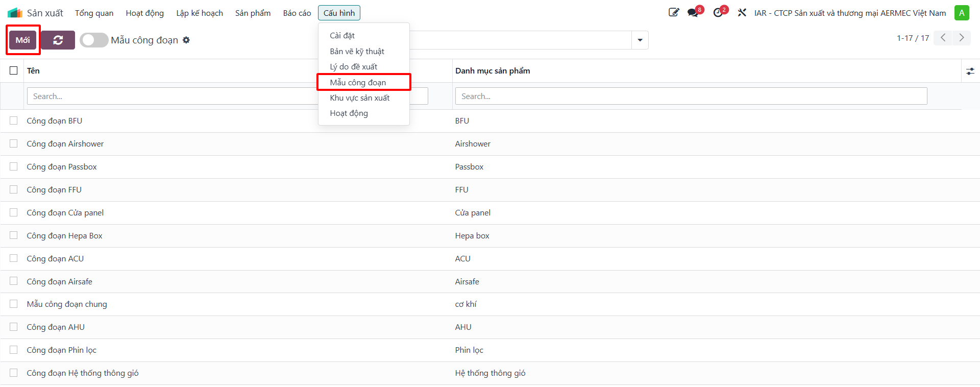Go to next page arrow
Viewport: 980px width, 387px height.
962,38
